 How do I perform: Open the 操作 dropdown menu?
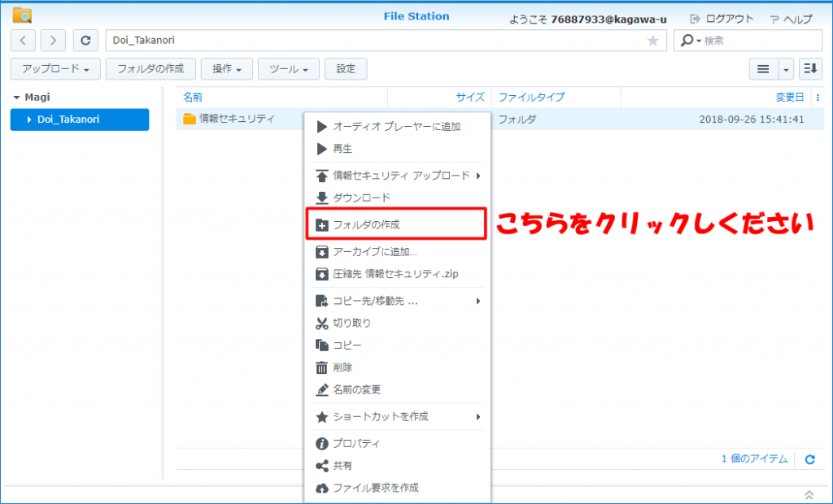[227, 69]
